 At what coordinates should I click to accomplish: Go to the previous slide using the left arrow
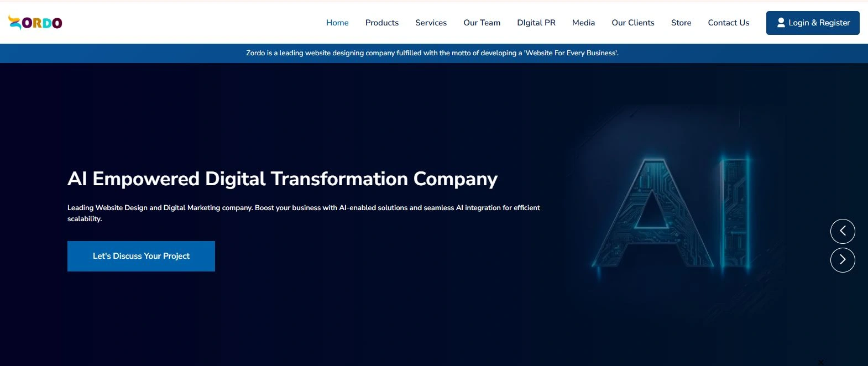pyautogui.click(x=842, y=231)
